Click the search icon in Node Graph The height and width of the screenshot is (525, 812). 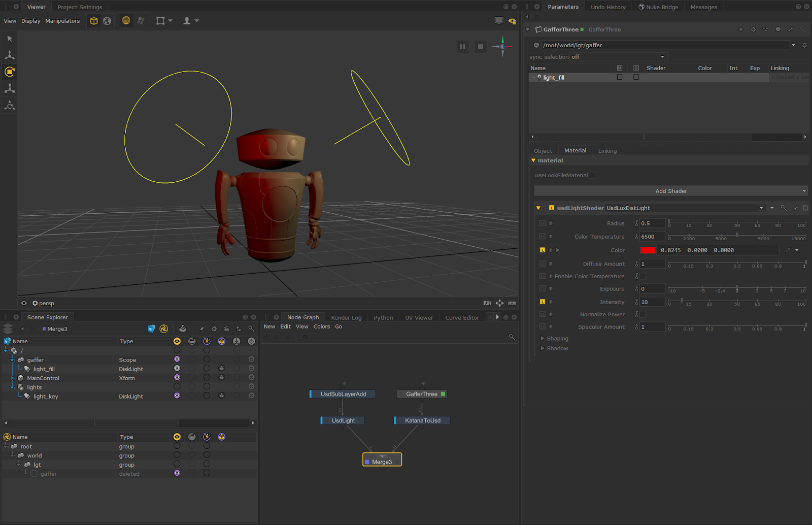click(512, 337)
